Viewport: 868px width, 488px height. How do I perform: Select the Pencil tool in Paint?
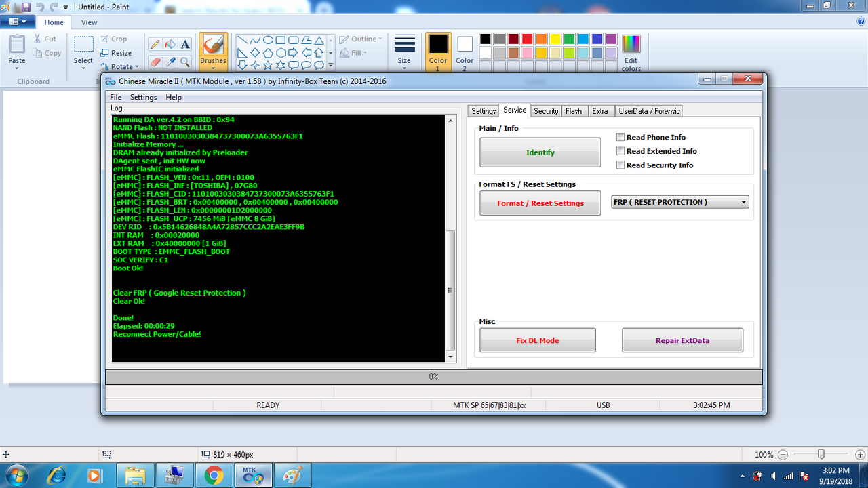(x=155, y=45)
